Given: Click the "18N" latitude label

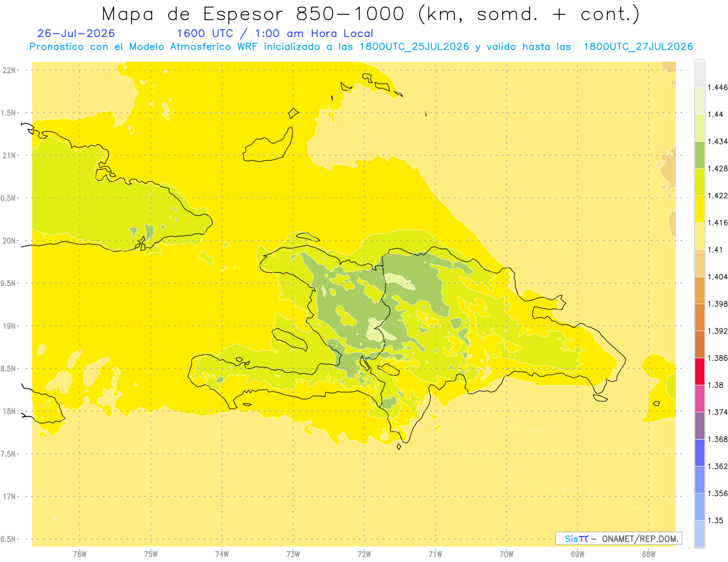Looking at the screenshot, I should point(9,411).
